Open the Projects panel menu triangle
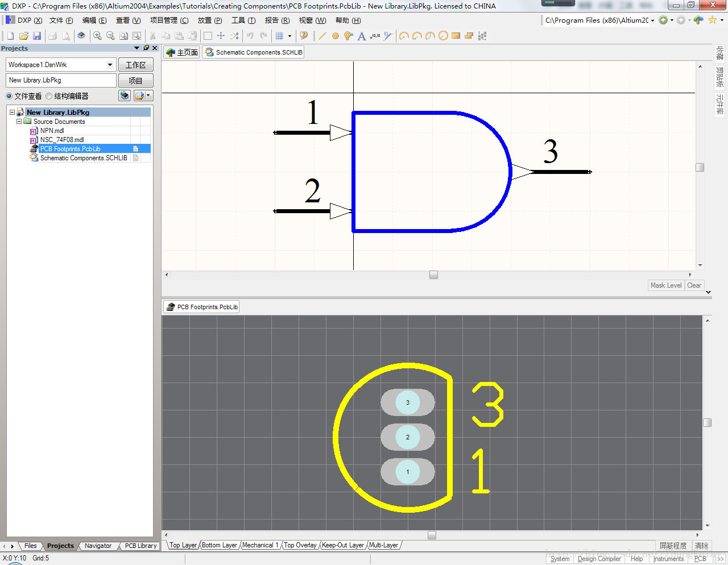Viewport: 728px width, 565px height. 136,48
